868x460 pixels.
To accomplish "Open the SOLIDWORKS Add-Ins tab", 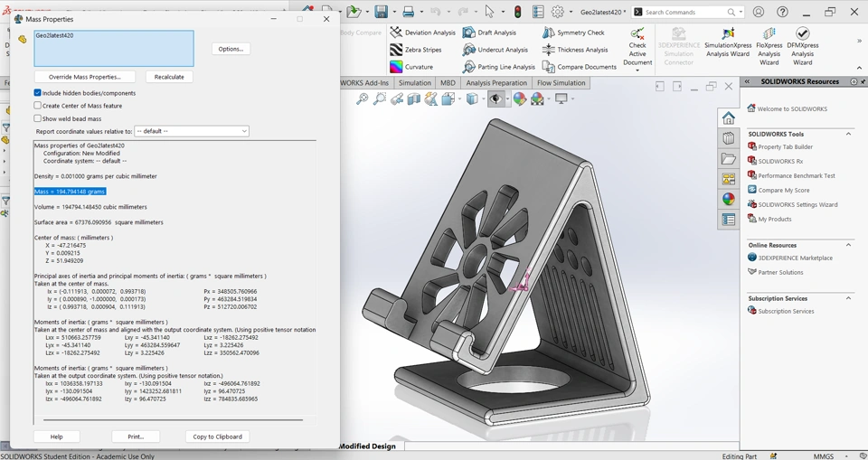I will click(366, 83).
